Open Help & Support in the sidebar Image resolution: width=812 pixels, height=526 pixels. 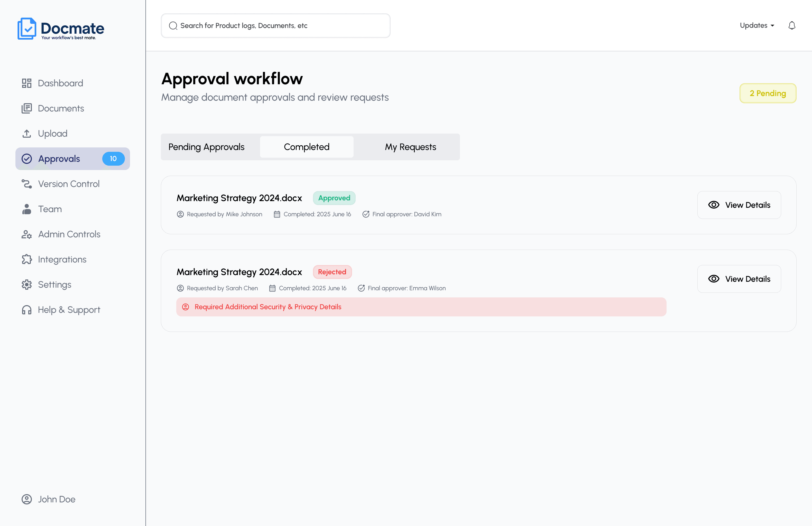73,310
